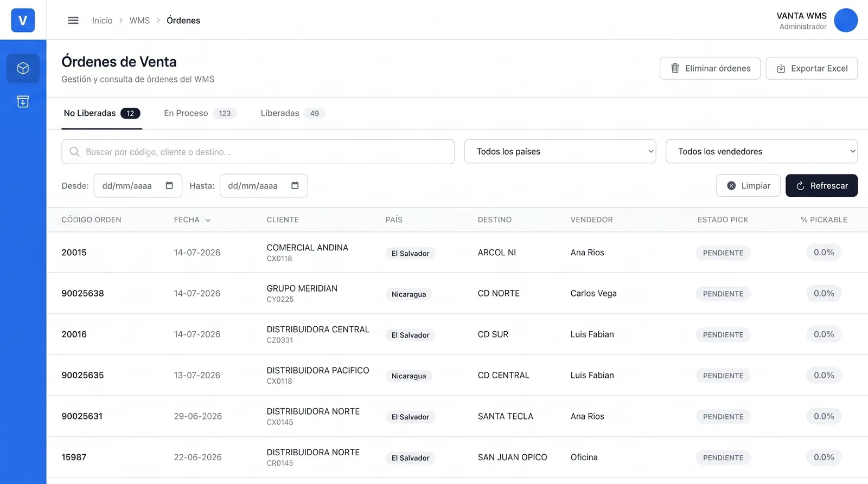Focus the search by código field
The width and height of the screenshot is (868, 484).
tap(258, 152)
